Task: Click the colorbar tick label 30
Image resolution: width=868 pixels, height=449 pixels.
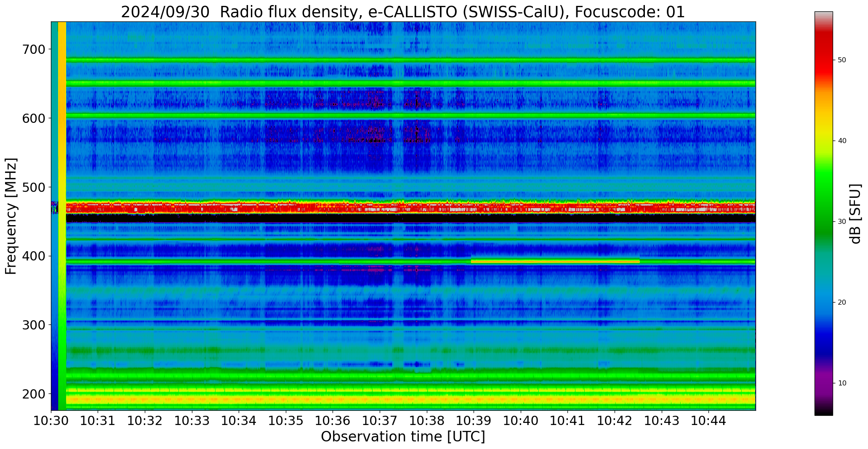Action: point(842,221)
